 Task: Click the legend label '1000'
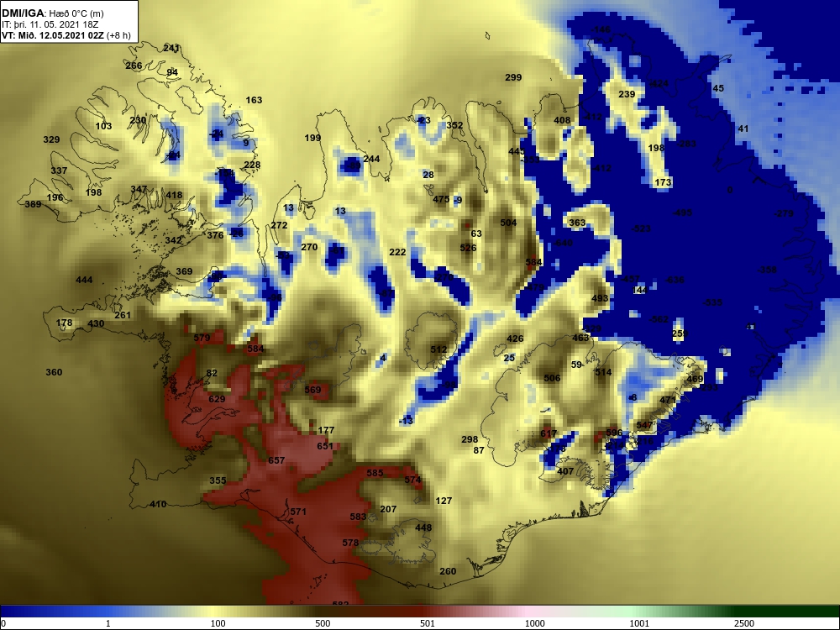(x=534, y=623)
